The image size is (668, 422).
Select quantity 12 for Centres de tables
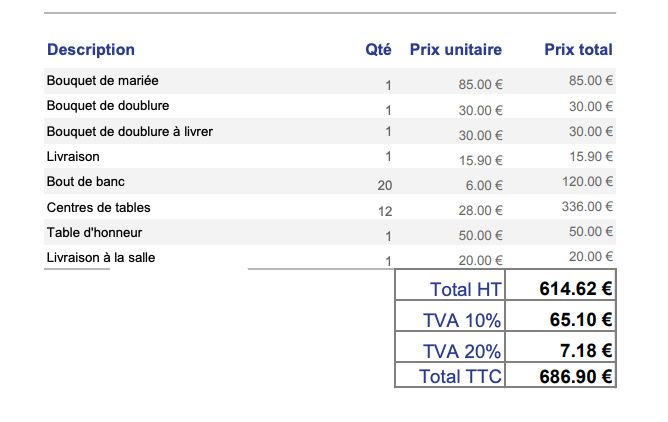(x=385, y=210)
